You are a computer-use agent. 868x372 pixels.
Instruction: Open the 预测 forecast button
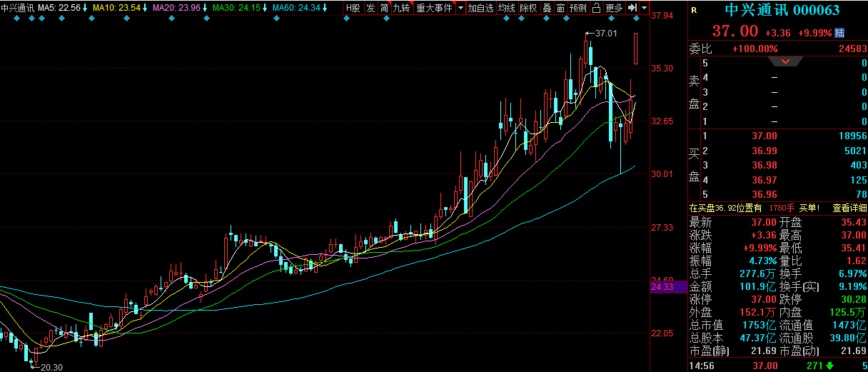click(578, 8)
